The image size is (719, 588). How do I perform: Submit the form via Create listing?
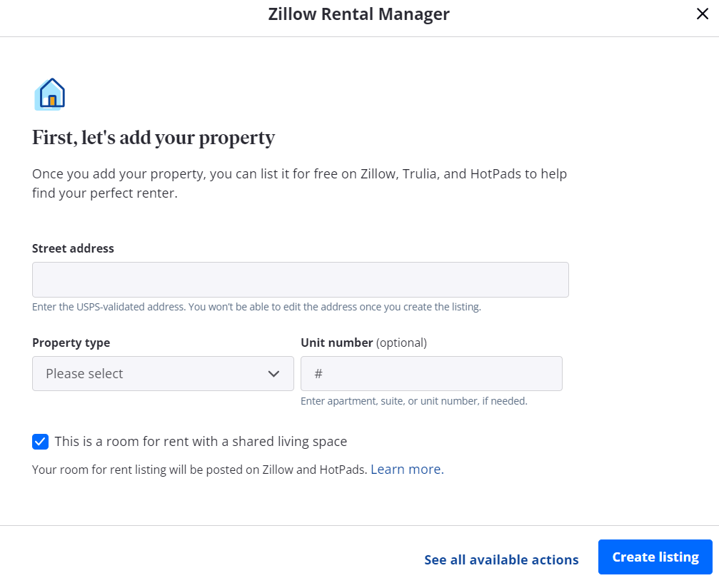coord(655,557)
